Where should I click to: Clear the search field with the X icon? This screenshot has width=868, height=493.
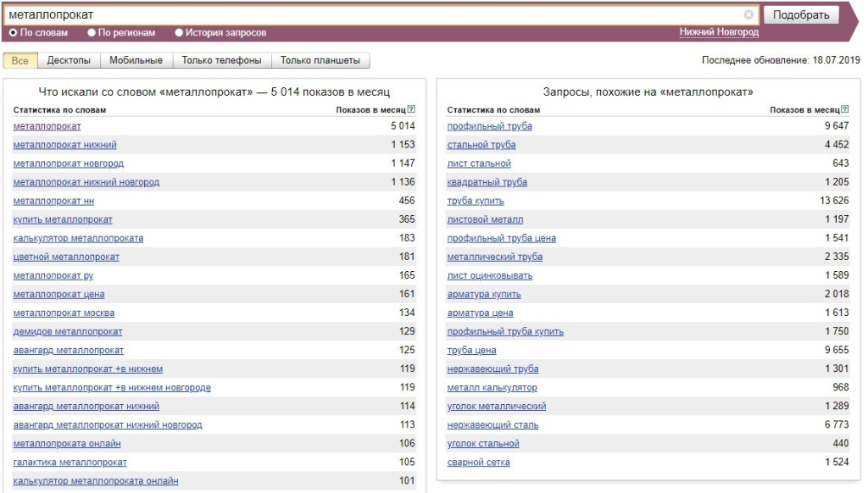(x=748, y=14)
